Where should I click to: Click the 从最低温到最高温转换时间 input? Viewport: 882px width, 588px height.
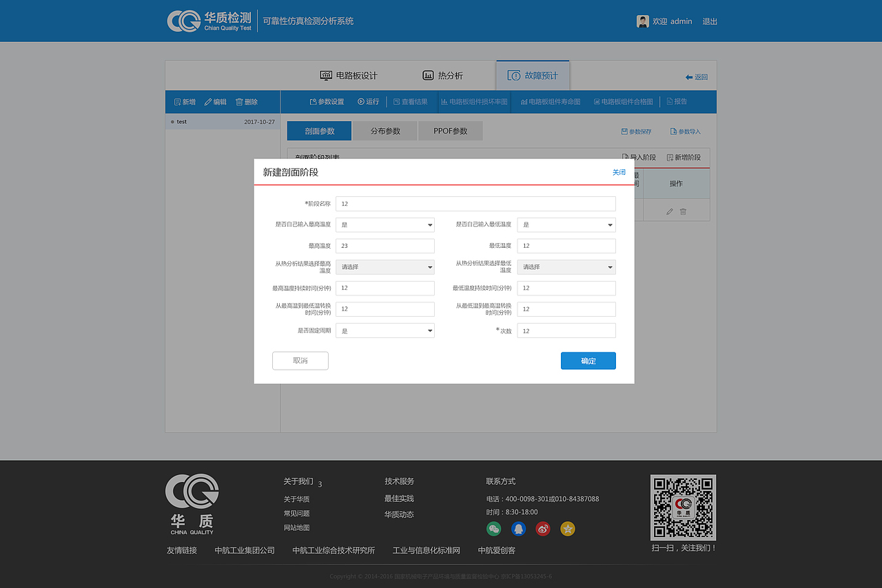tap(566, 309)
